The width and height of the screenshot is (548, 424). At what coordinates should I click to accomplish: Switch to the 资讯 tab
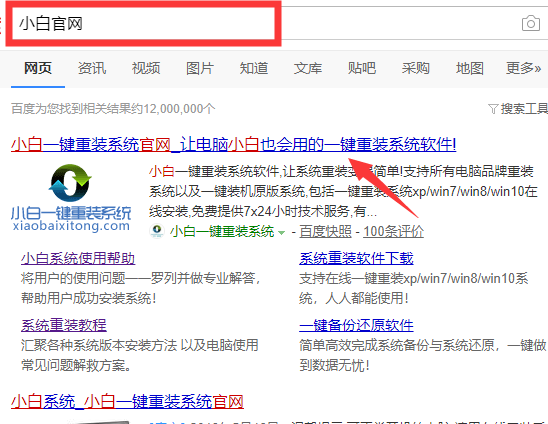[92, 68]
